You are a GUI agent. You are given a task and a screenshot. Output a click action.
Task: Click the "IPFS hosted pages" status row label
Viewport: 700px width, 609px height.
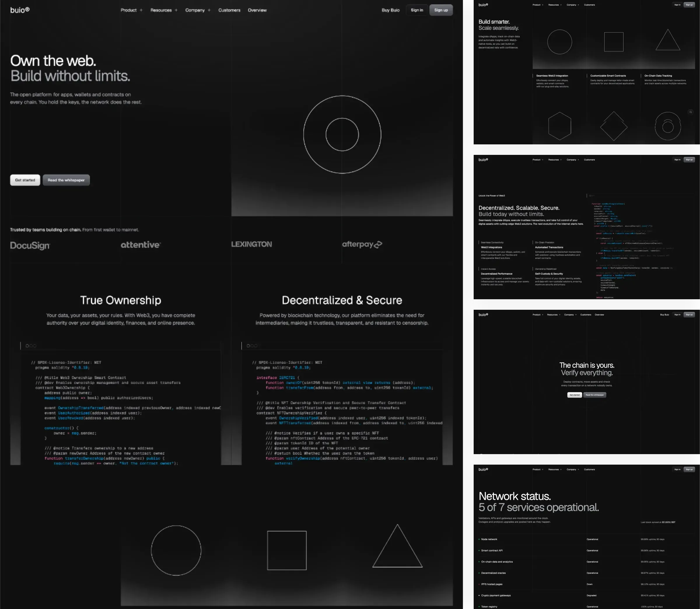[492, 584]
